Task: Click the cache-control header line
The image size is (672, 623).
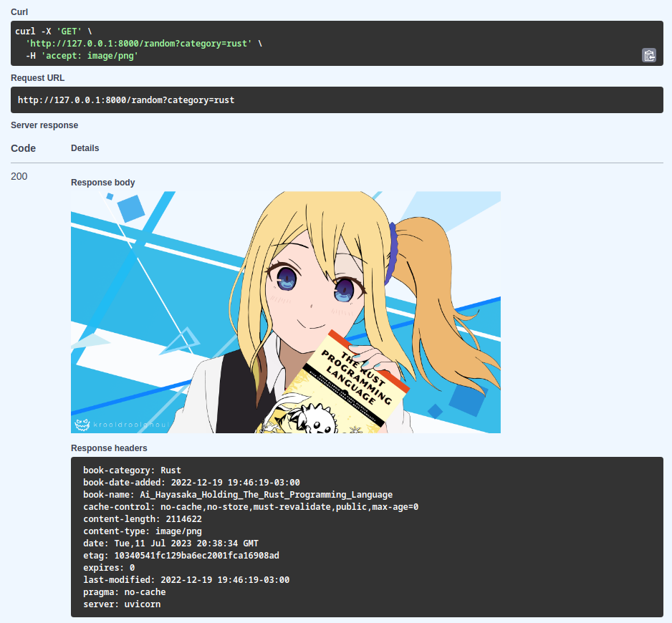Action: pos(251,507)
